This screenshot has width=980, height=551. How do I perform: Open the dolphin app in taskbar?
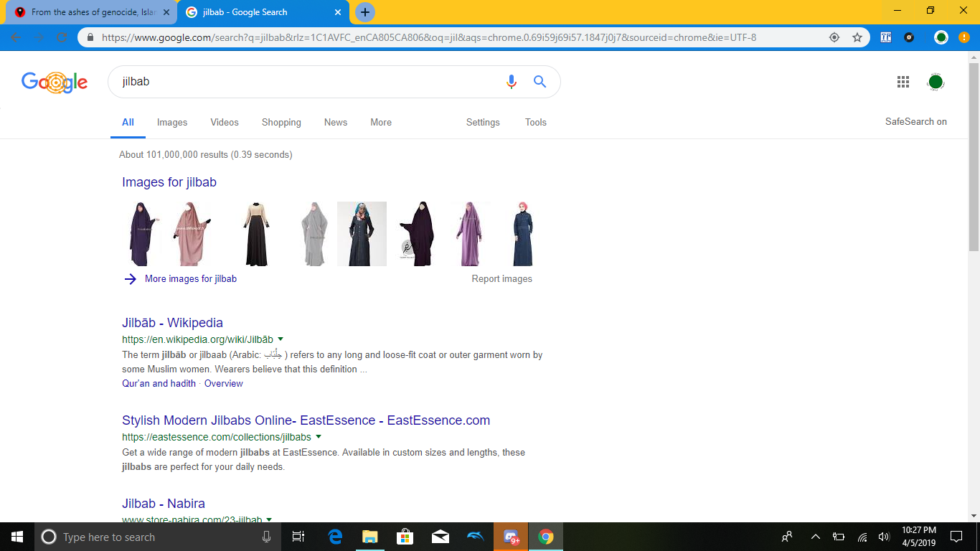tap(475, 537)
